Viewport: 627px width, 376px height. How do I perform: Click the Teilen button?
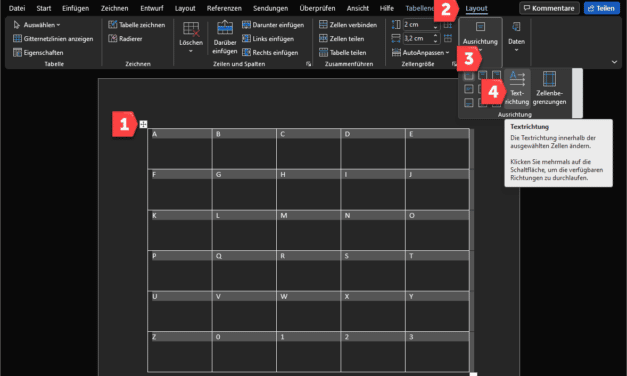pyautogui.click(x=601, y=8)
